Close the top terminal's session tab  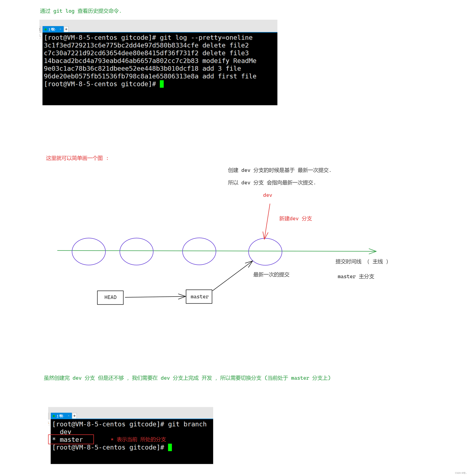tap(60, 29)
